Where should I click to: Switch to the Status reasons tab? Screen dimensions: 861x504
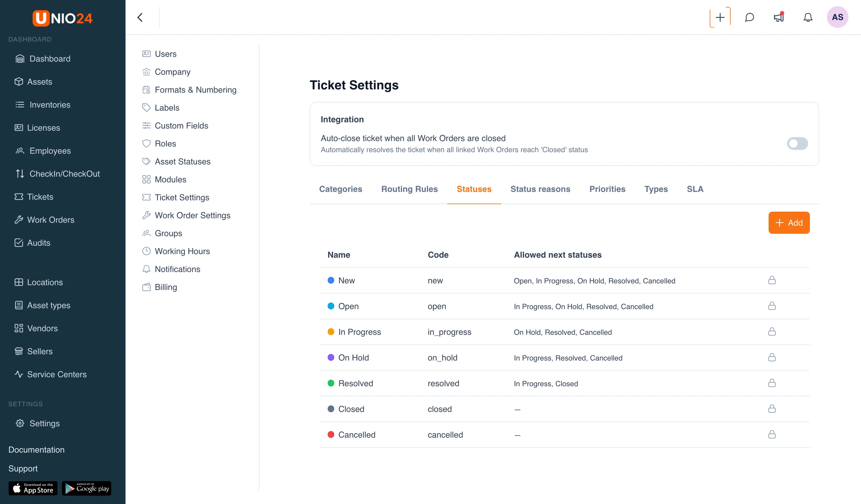coord(540,189)
